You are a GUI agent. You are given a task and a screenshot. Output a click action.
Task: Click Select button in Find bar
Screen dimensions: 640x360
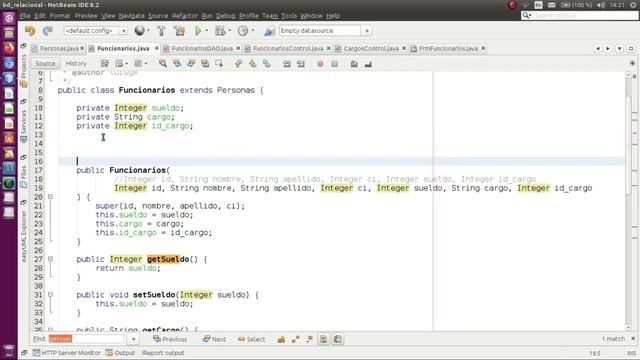click(x=251, y=339)
